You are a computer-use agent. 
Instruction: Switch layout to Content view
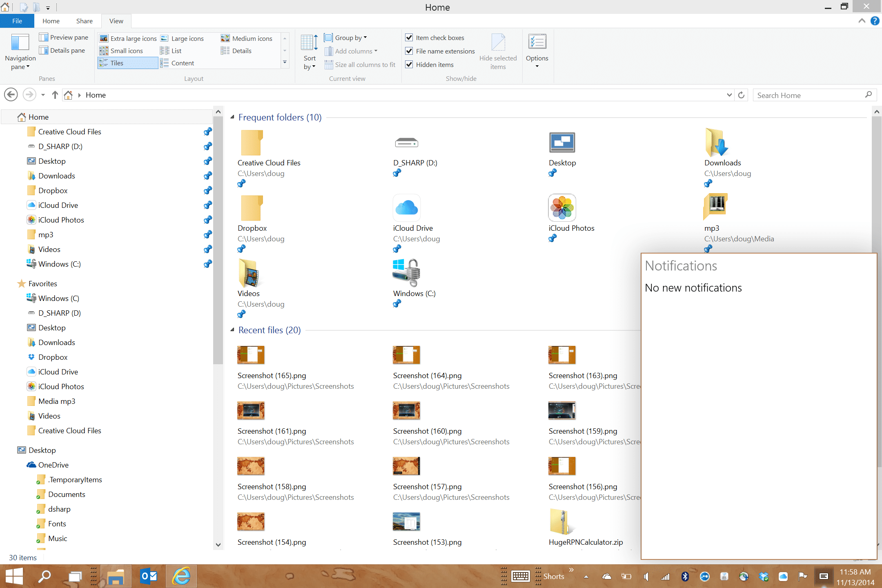coord(177,63)
